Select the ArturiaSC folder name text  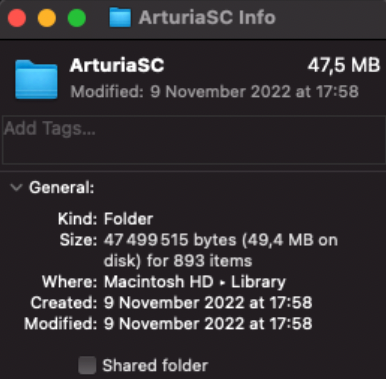[117, 65]
